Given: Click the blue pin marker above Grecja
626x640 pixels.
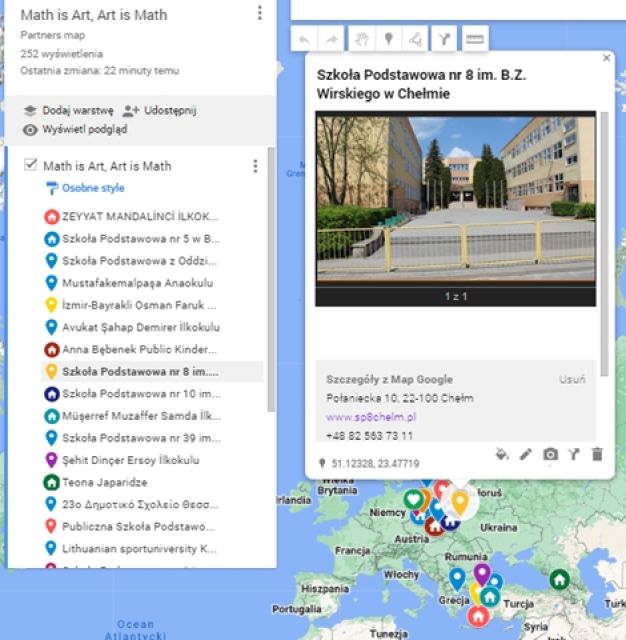Looking at the screenshot, I should [457, 579].
